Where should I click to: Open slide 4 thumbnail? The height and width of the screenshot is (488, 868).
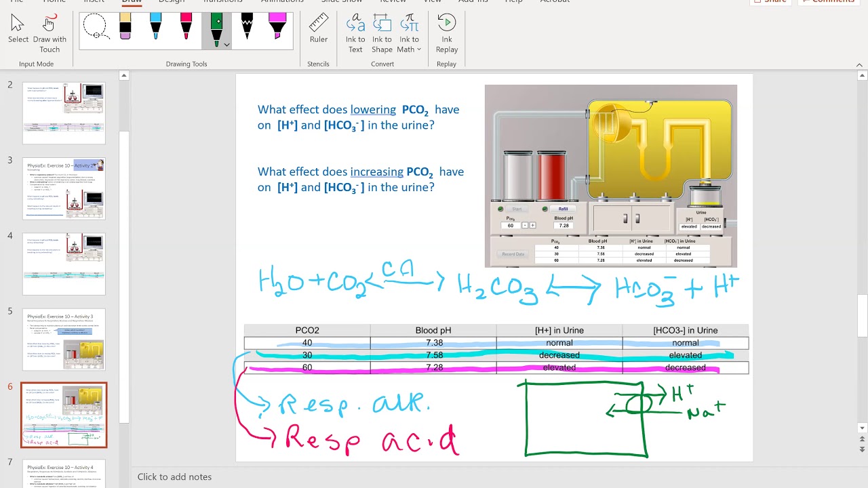click(x=64, y=264)
